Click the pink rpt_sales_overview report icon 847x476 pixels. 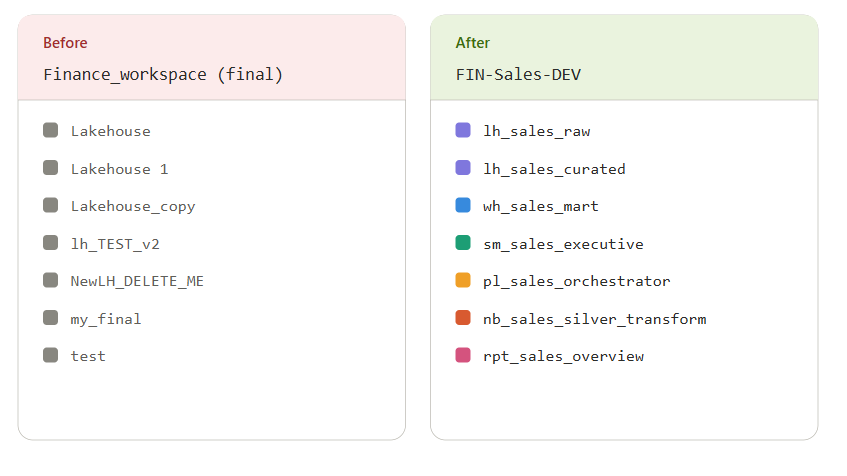[x=462, y=355]
